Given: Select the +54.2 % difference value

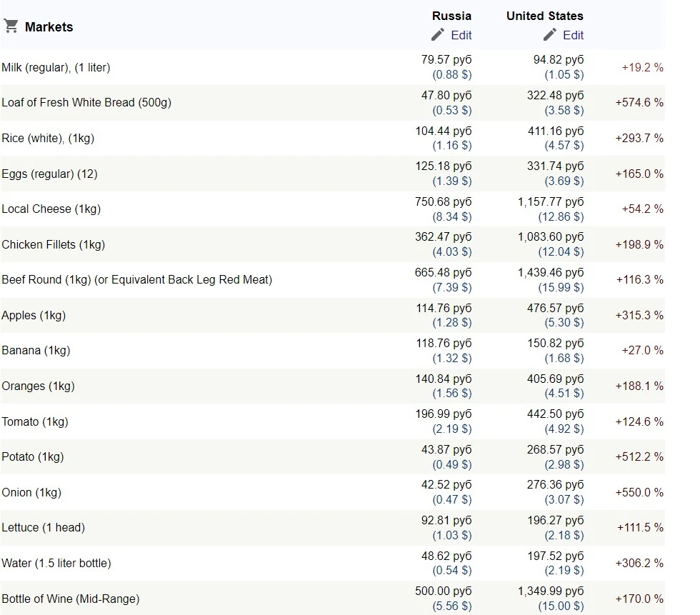Looking at the screenshot, I should [x=642, y=209].
